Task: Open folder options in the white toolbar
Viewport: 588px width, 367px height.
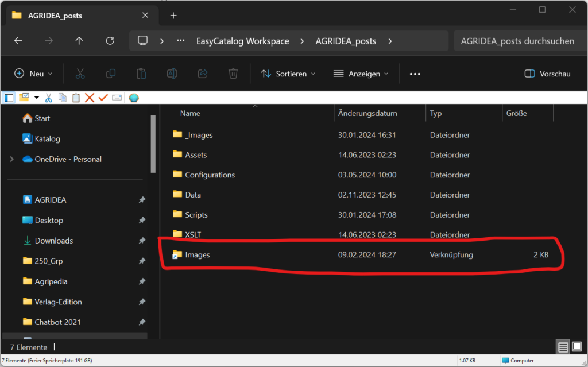Action: (x=24, y=98)
